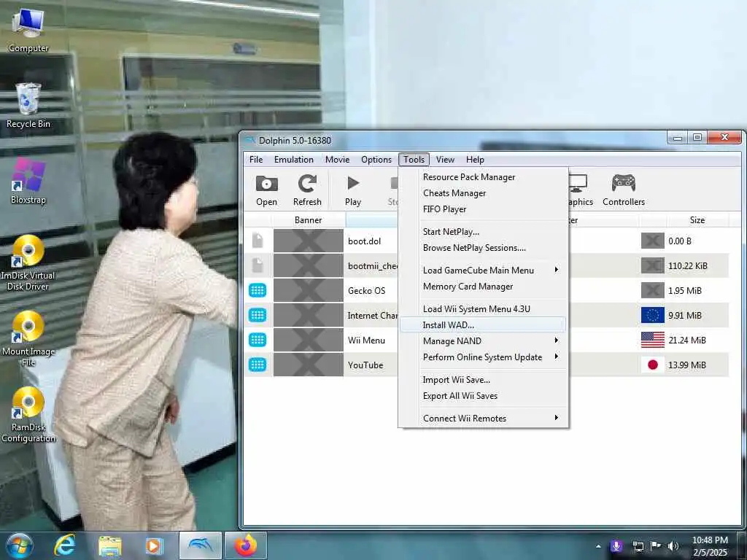Select the YouTube title text
The height and width of the screenshot is (560, 747).
[365, 365]
